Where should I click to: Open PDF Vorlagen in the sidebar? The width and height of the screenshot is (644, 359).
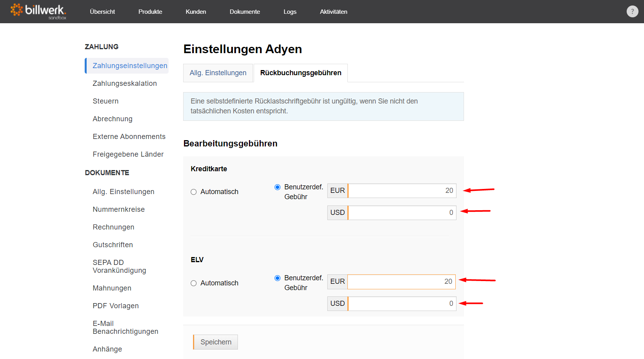(115, 306)
